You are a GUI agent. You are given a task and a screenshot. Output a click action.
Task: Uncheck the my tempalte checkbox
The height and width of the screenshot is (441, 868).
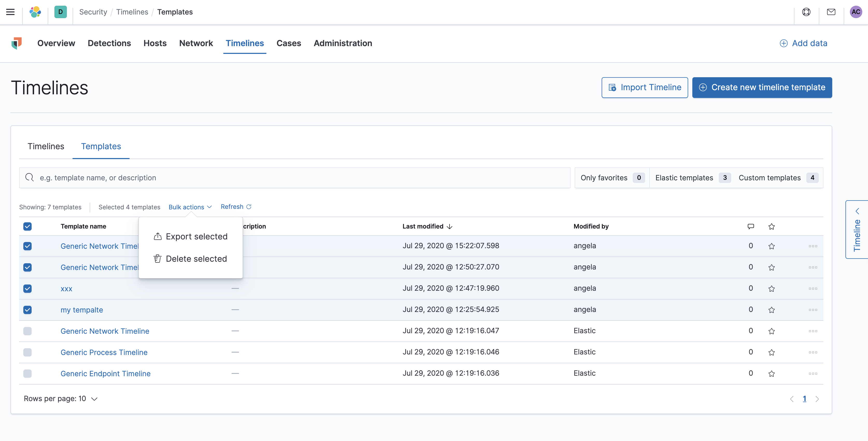pyautogui.click(x=28, y=310)
